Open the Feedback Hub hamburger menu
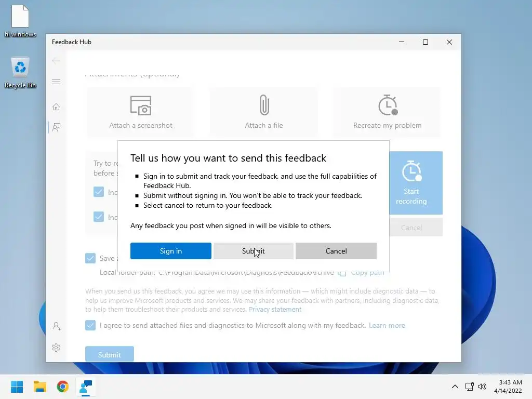Viewport: 532px width, 399px height. pos(56,82)
